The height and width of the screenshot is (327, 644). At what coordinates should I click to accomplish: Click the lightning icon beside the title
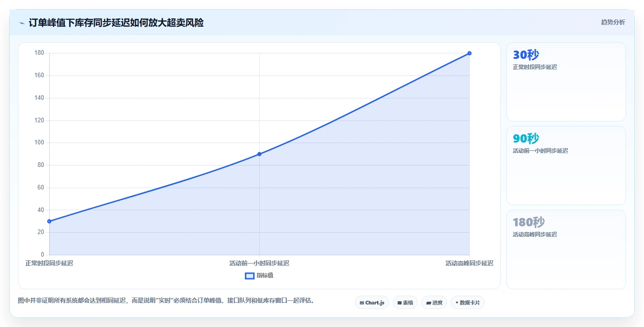pos(22,23)
